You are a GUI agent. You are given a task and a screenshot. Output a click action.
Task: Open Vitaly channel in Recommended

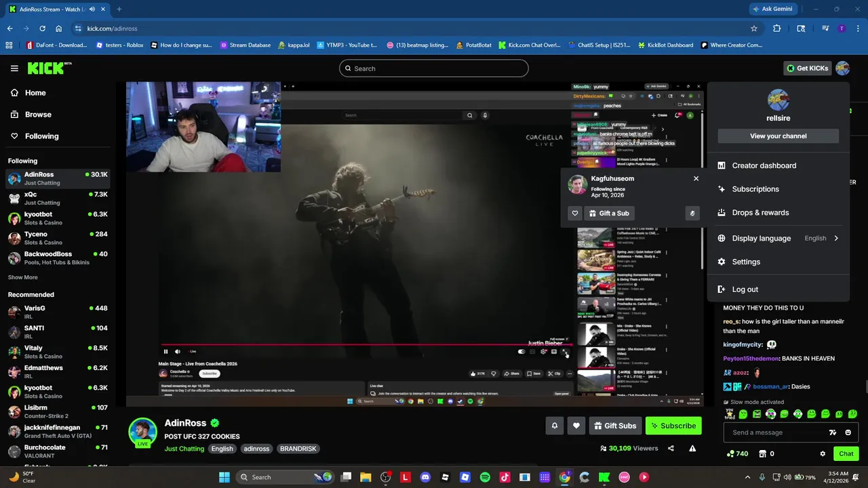pyautogui.click(x=58, y=352)
